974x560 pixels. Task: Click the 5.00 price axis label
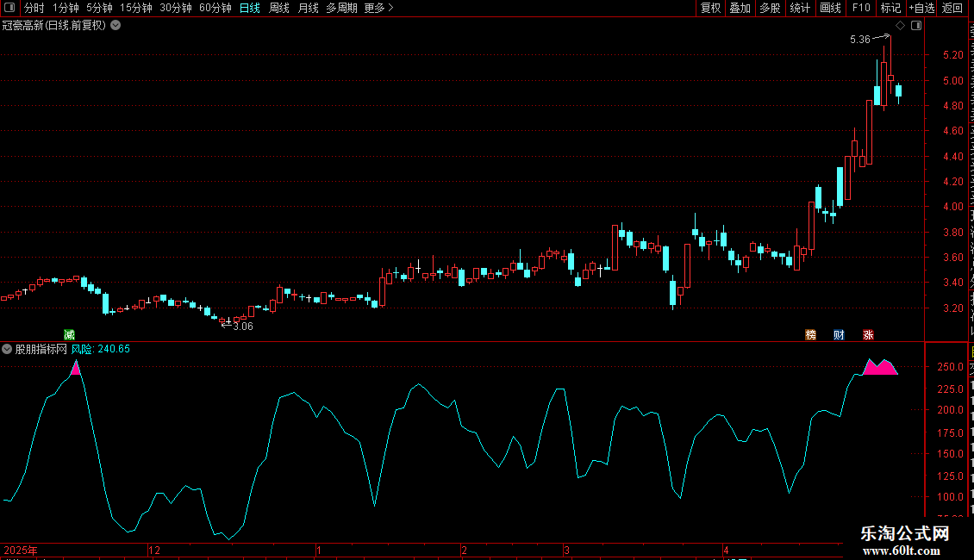point(952,81)
